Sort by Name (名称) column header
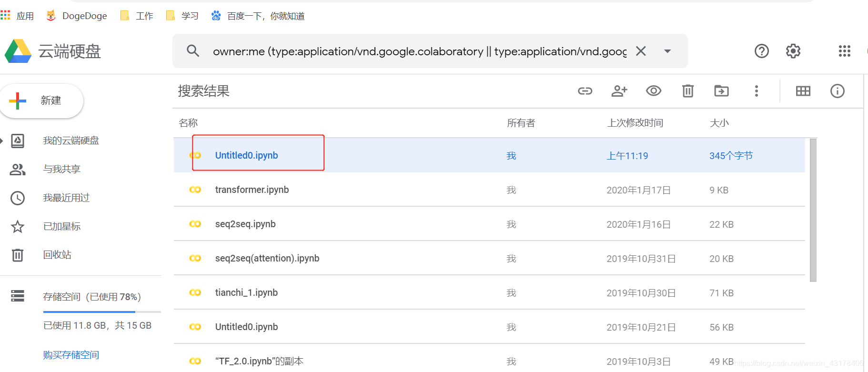This screenshot has width=868, height=372. tap(188, 123)
